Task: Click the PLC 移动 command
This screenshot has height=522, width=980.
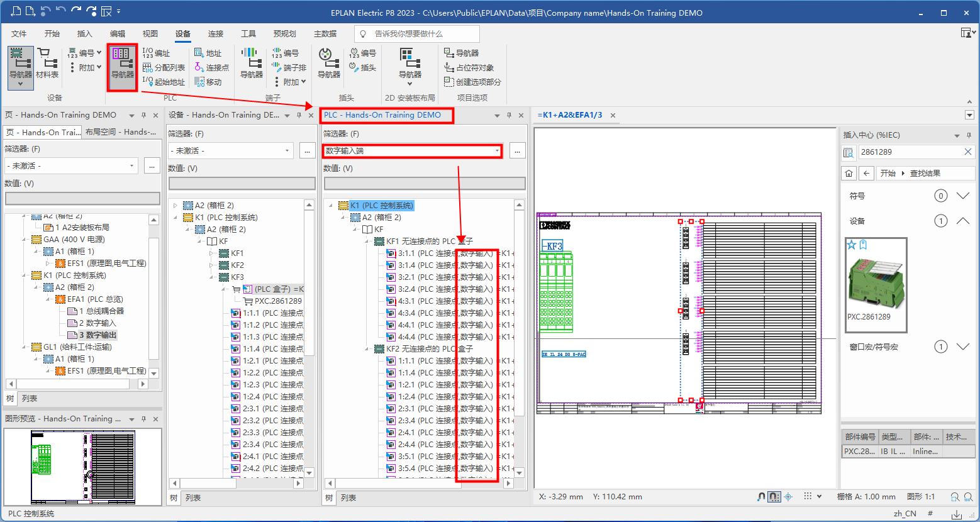Action: click(x=208, y=82)
